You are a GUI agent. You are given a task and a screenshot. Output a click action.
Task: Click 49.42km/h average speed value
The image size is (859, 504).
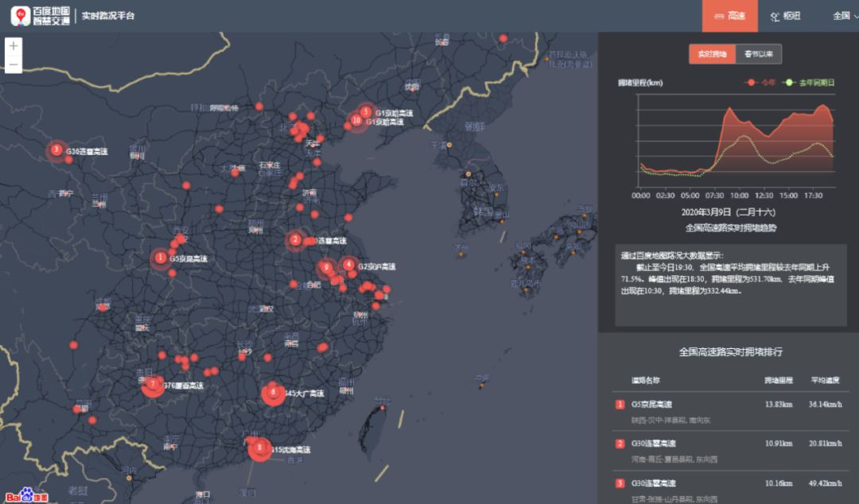825,483
